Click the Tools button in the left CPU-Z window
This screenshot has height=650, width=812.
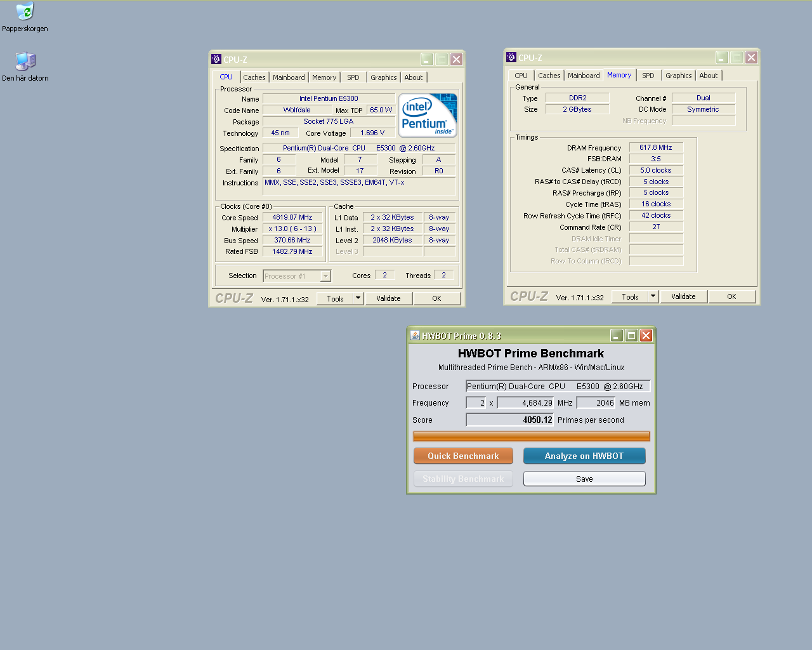[x=335, y=298]
